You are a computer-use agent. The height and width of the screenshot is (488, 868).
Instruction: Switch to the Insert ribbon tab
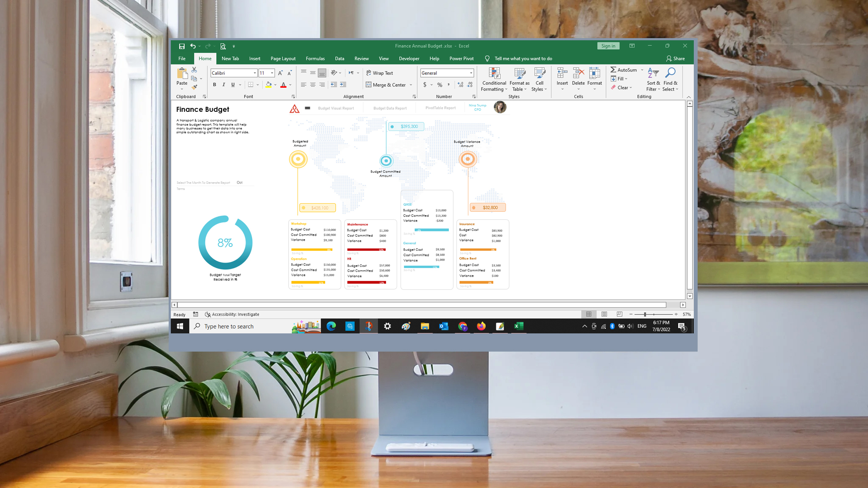(255, 58)
